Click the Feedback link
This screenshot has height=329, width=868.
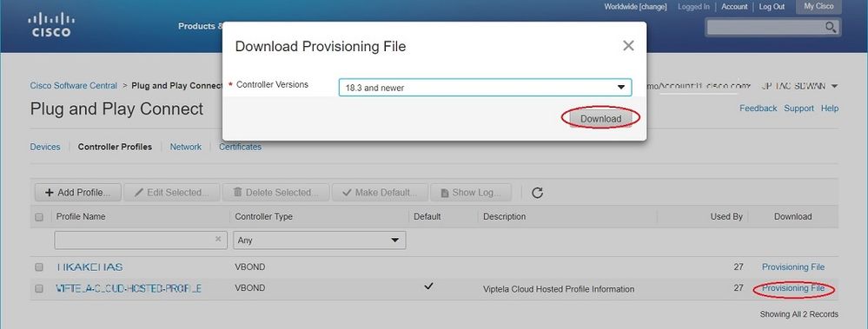tap(759, 109)
